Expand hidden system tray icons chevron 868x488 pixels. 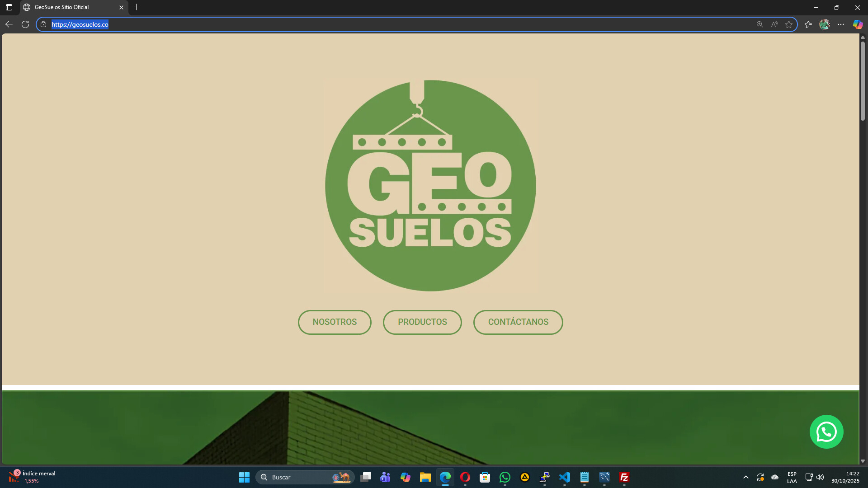[x=745, y=477]
